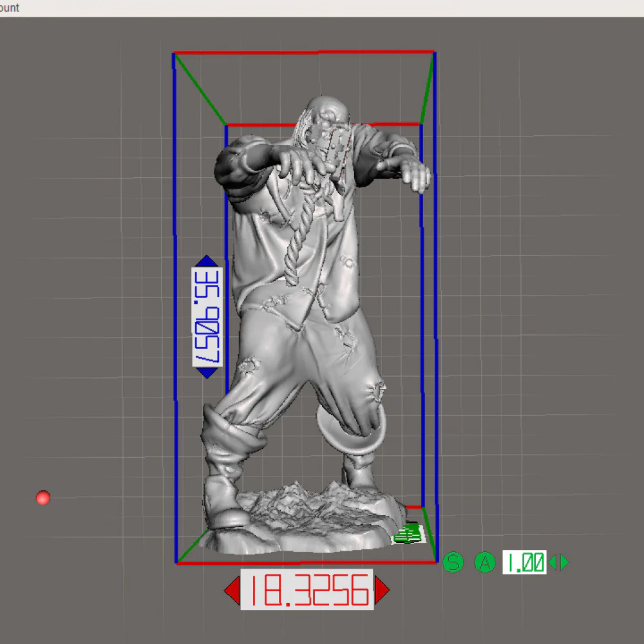The width and height of the screenshot is (644, 644).
Task: Click the green S circle button
Action: [x=453, y=562]
